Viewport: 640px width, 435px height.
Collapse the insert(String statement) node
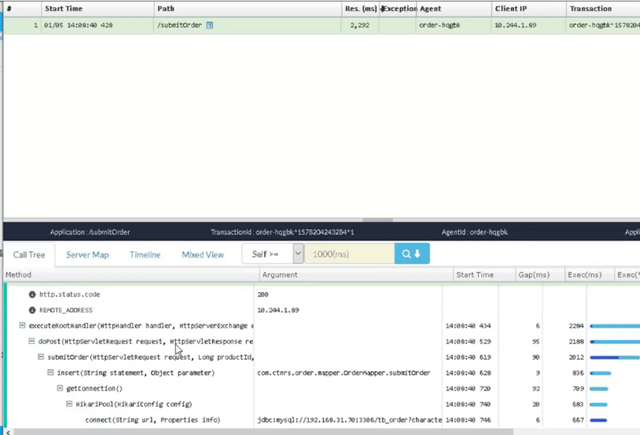50,372
